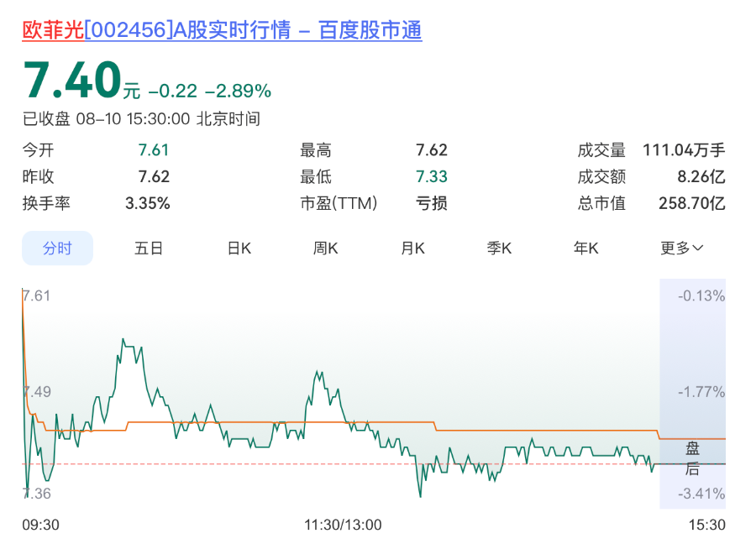The width and height of the screenshot is (756, 549).
Task: Click the 盘后 after-hours chart region
Action: (x=693, y=394)
